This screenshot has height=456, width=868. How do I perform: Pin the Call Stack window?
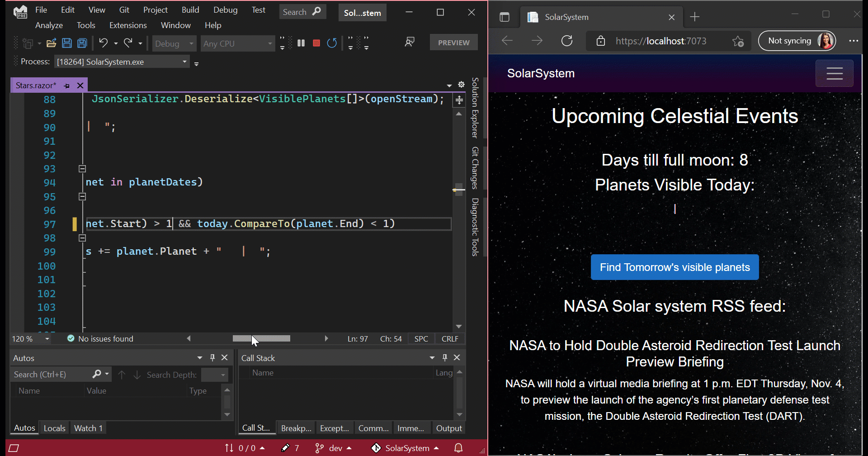coord(444,357)
